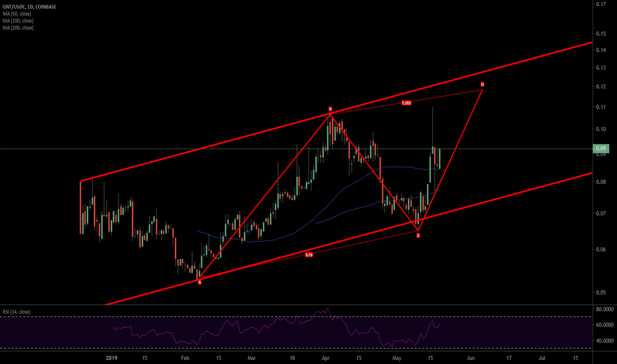Click the Feb time axis label
The image size is (617, 364).
click(185, 358)
